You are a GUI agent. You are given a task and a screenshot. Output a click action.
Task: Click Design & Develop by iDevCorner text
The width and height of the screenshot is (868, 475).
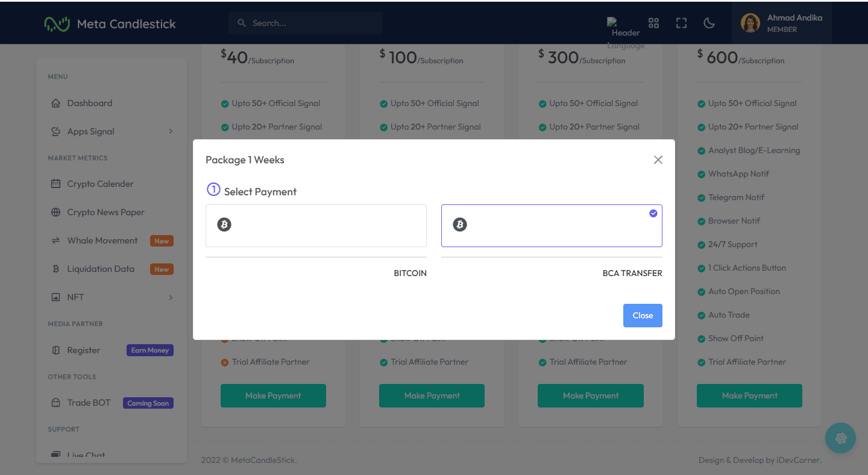click(x=760, y=460)
